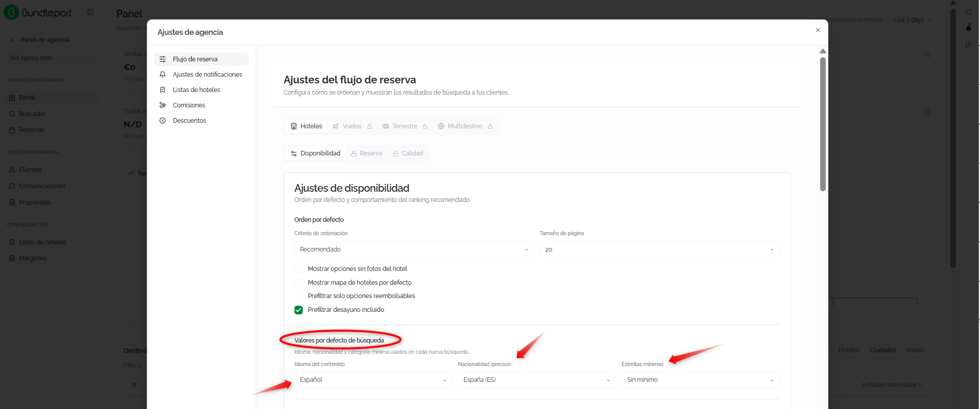Click the Bundleport logo icon
Screen dimensions: 980x409
11,12
